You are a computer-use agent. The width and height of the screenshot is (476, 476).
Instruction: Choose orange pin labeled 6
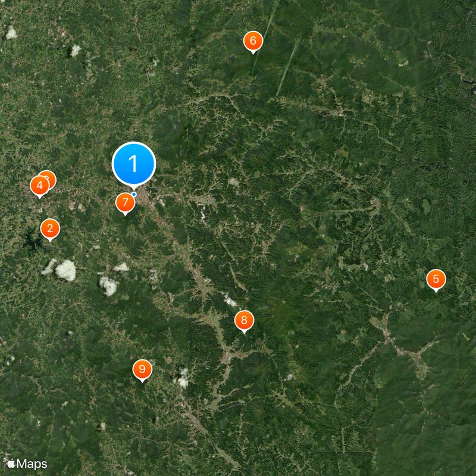(x=253, y=41)
